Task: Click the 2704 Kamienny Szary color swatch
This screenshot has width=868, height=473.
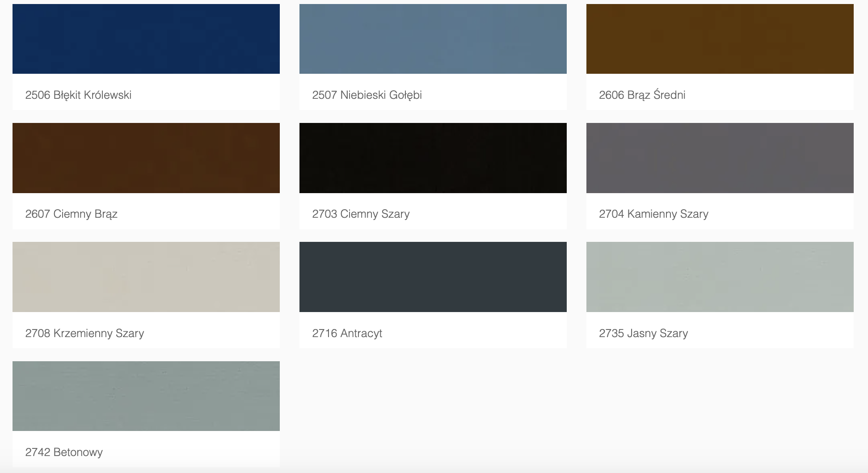Action: click(720, 158)
